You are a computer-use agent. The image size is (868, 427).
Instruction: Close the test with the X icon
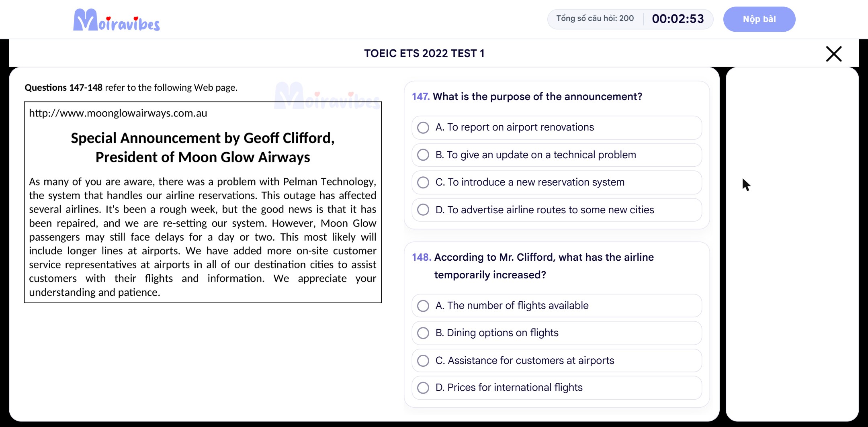[834, 53]
